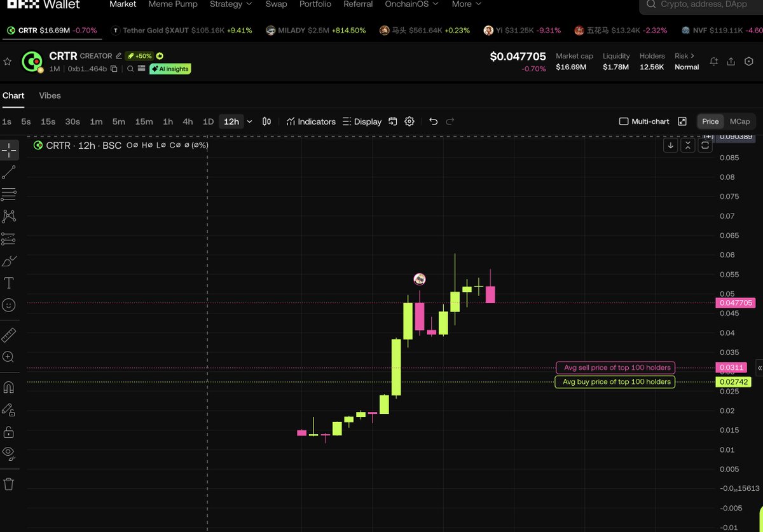This screenshot has width=763, height=532.
Task: Click the down arrow button on the chart
Action: pos(671,146)
